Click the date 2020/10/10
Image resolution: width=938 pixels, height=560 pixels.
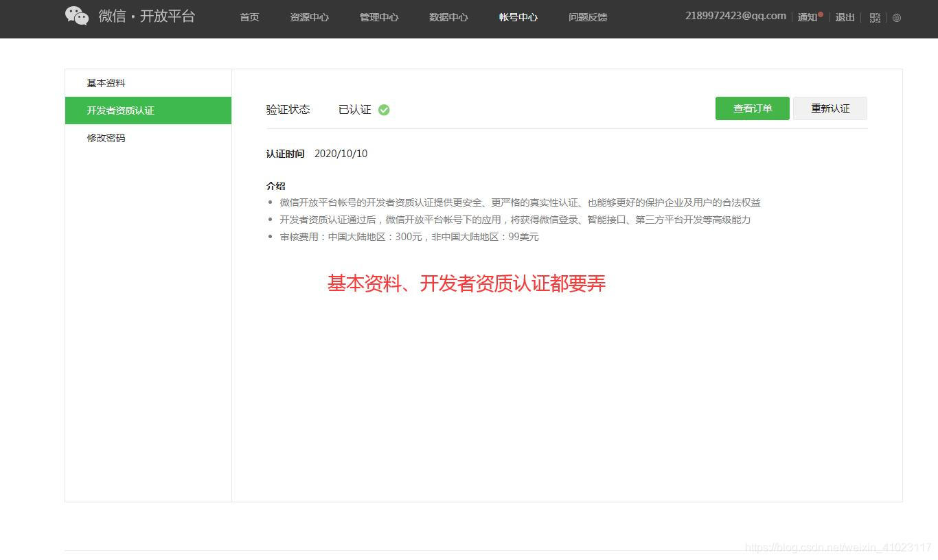(341, 154)
